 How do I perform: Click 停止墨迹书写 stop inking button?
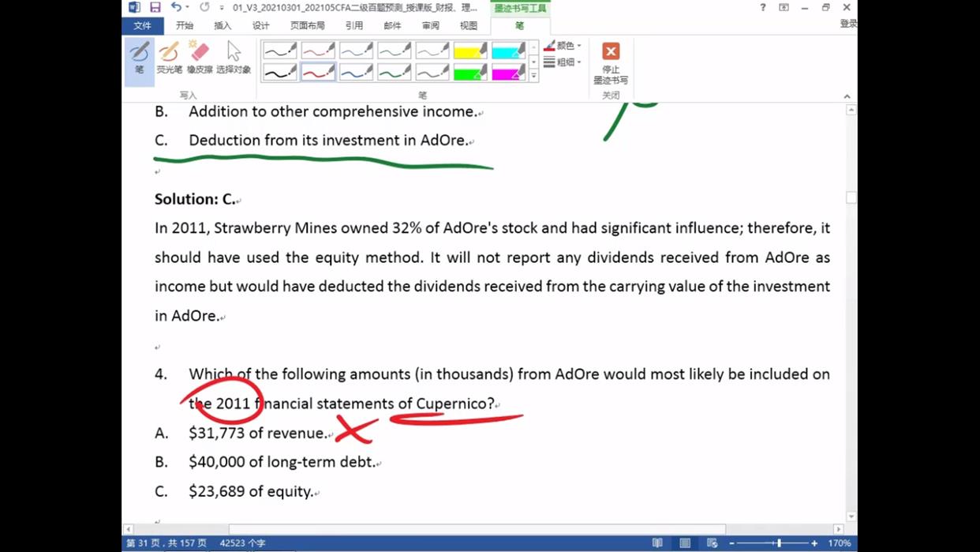point(611,62)
